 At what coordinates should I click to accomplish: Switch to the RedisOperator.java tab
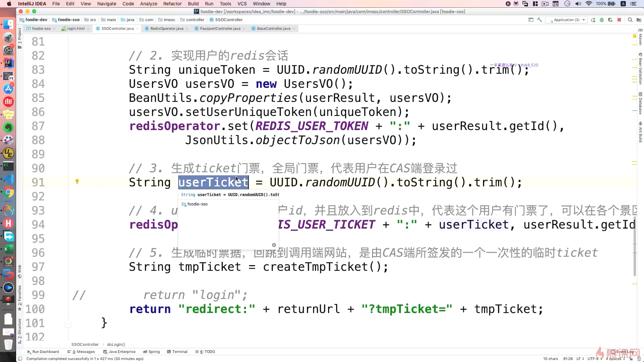coord(167,28)
